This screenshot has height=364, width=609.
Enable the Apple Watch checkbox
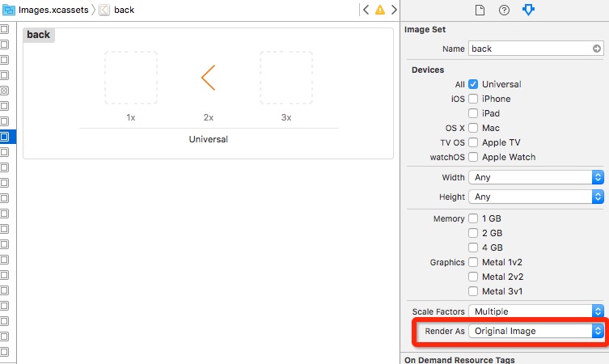472,157
